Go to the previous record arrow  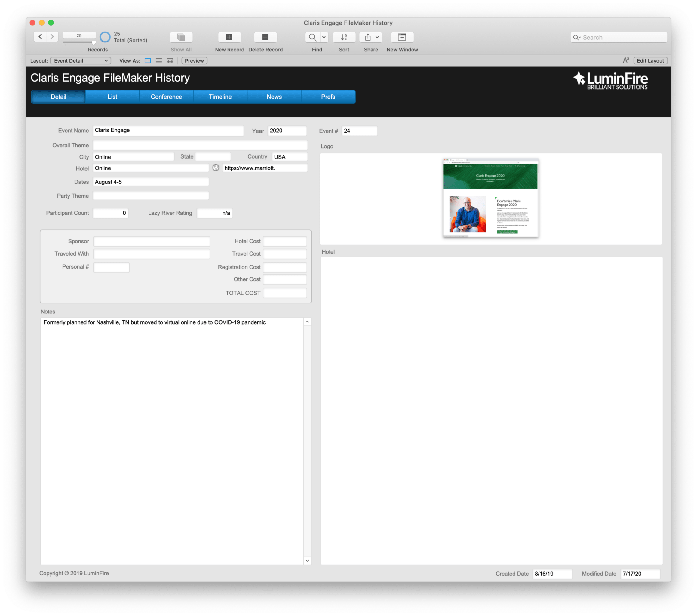click(40, 36)
